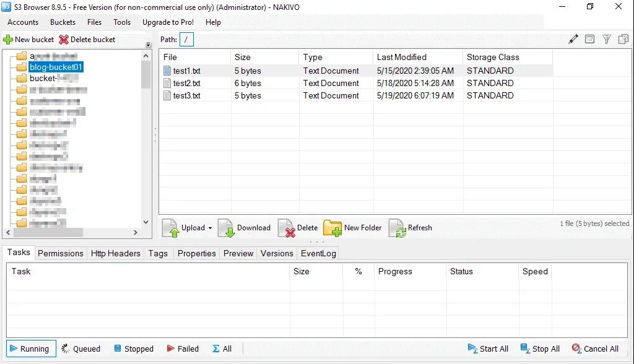
Task: Click the test2.txt document icon
Action: 167,84
